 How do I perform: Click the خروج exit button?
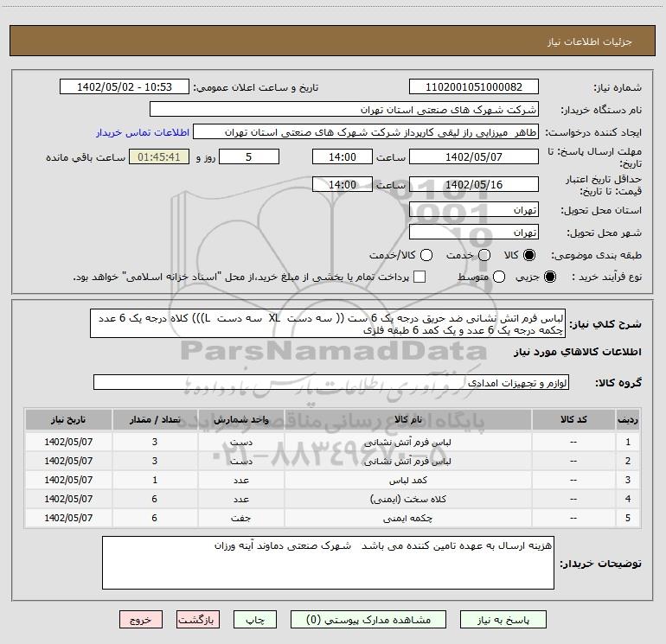point(141,620)
